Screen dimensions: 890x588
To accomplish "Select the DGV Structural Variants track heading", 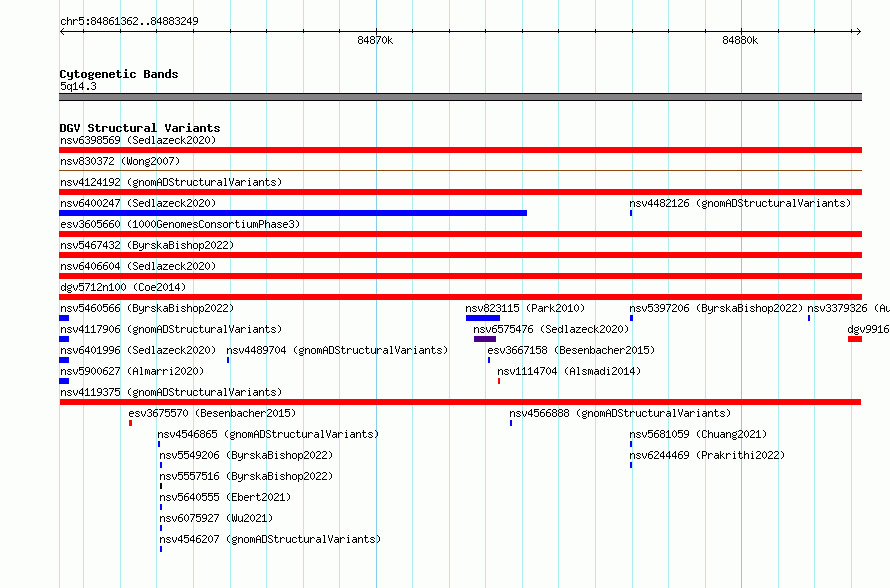I will [x=140, y=128].
